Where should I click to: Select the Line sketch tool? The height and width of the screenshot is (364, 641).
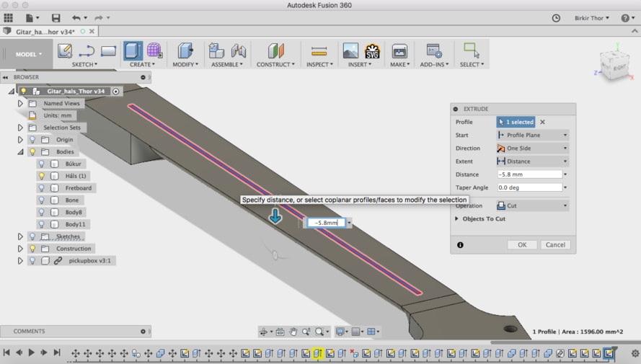pos(87,51)
